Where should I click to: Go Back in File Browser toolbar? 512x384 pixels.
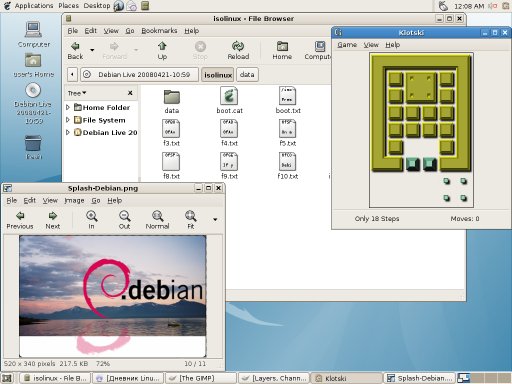(75, 50)
